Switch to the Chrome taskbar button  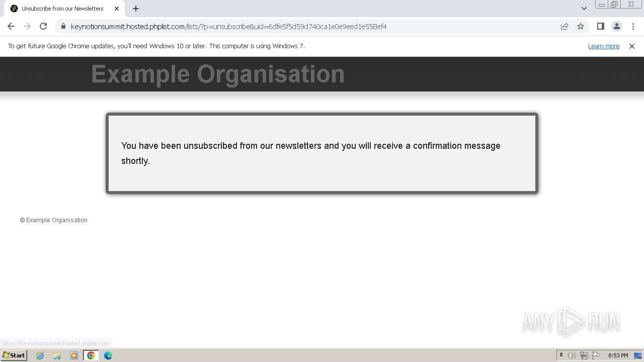pyautogui.click(x=91, y=355)
